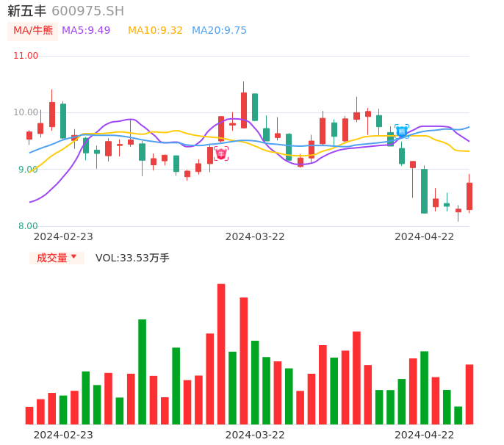Select the tallest red volume bar
The width and height of the screenshot is (504, 445).
tap(221, 354)
